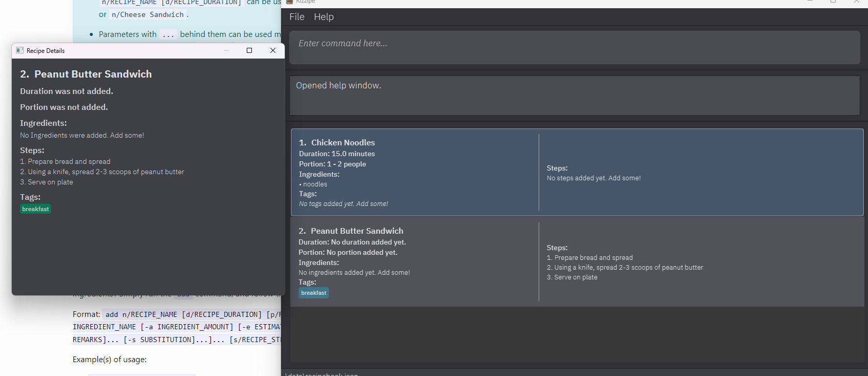The image size is (868, 376).
Task: Click the green breakfast tag in Recipe Details
Action: pyautogui.click(x=35, y=209)
